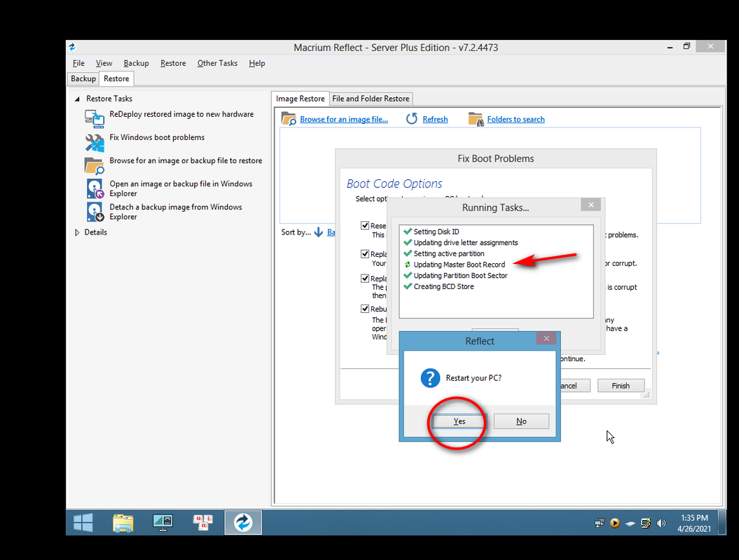Click the Updating drive letter assignments checkmark
This screenshot has height=560, width=739.
click(x=408, y=242)
